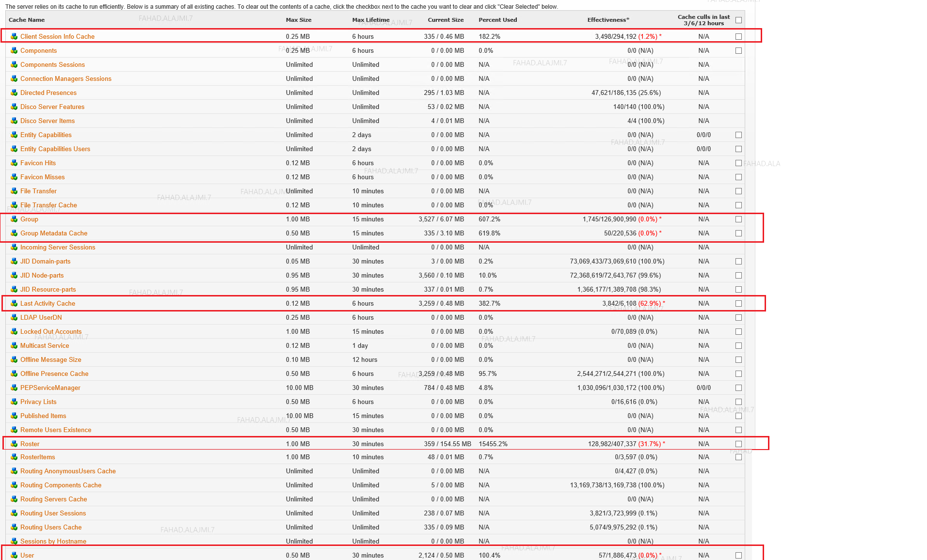Viewport: 927px width, 560px height.
Task: Open the Group Metadata Cache link
Action: click(53, 233)
